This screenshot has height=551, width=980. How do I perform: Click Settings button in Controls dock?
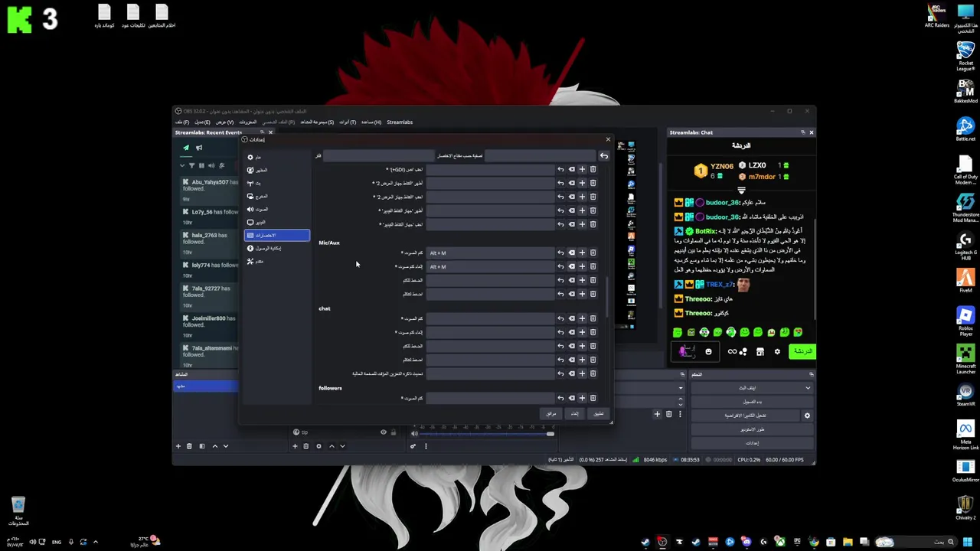[753, 443]
